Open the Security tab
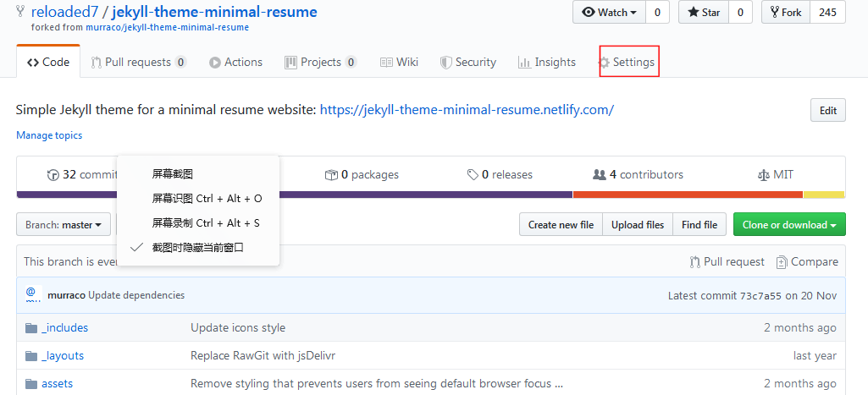 467,63
